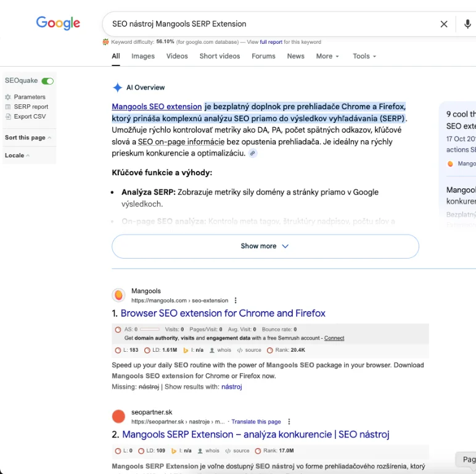Clear the search box with X icon
Viewport: 476px width, 474px height.
(444, 24)
